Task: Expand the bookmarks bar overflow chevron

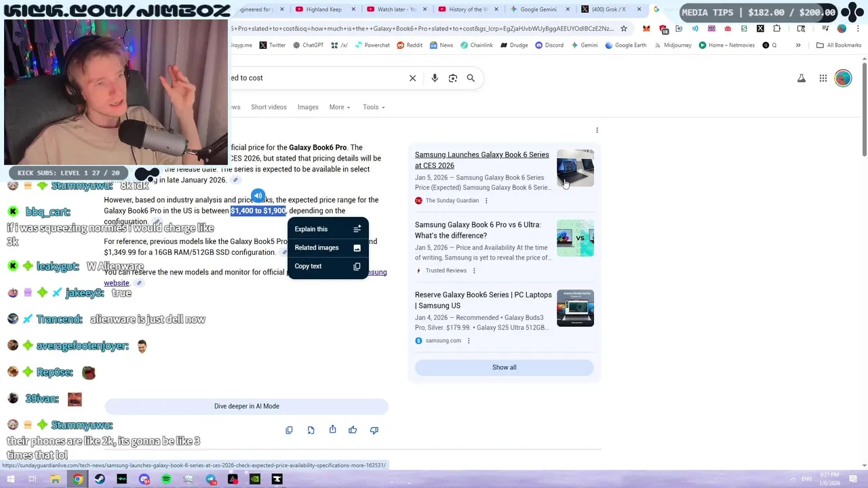Action: (x=798, y=45)
